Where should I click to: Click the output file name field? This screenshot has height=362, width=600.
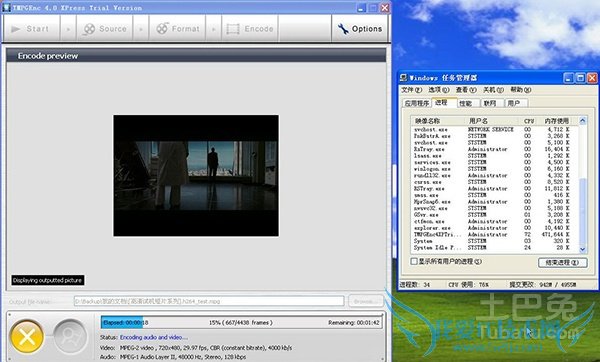(x=209, y=301)
